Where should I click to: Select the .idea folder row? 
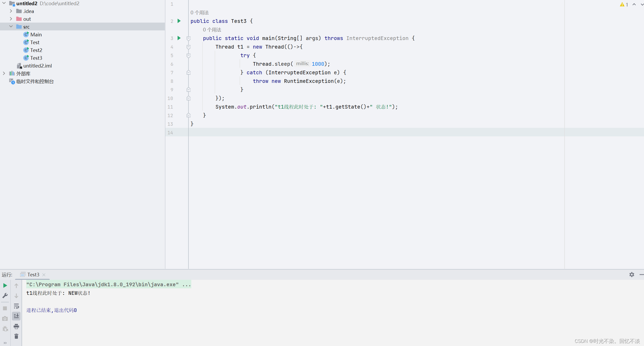pyautogui.click(x=82, y=11)
